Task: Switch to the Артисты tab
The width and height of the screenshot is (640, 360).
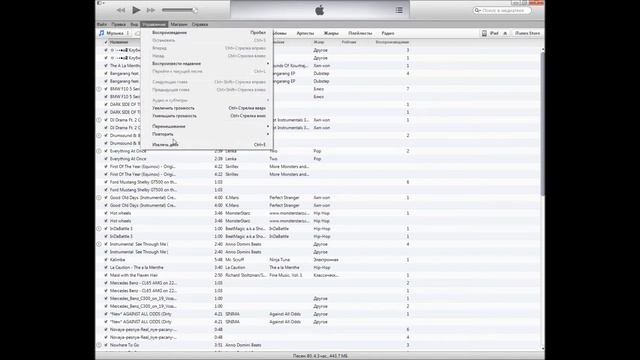Action: 305,33
